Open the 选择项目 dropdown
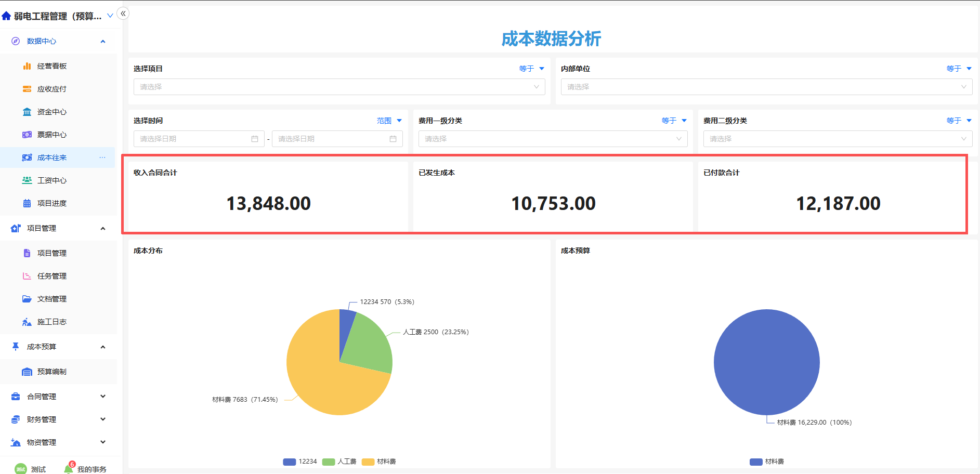Viewport: 980px width, 474px height. click(x=339, y=87)
